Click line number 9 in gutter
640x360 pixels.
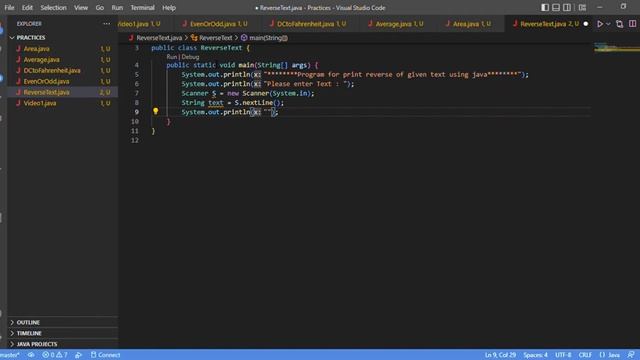coord(136,112)
